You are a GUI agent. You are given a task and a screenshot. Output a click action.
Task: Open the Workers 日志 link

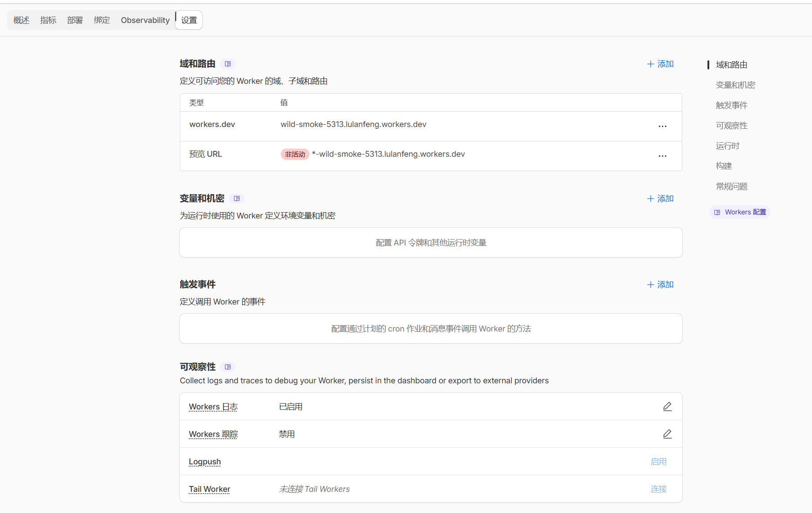(x=213, y=406)
